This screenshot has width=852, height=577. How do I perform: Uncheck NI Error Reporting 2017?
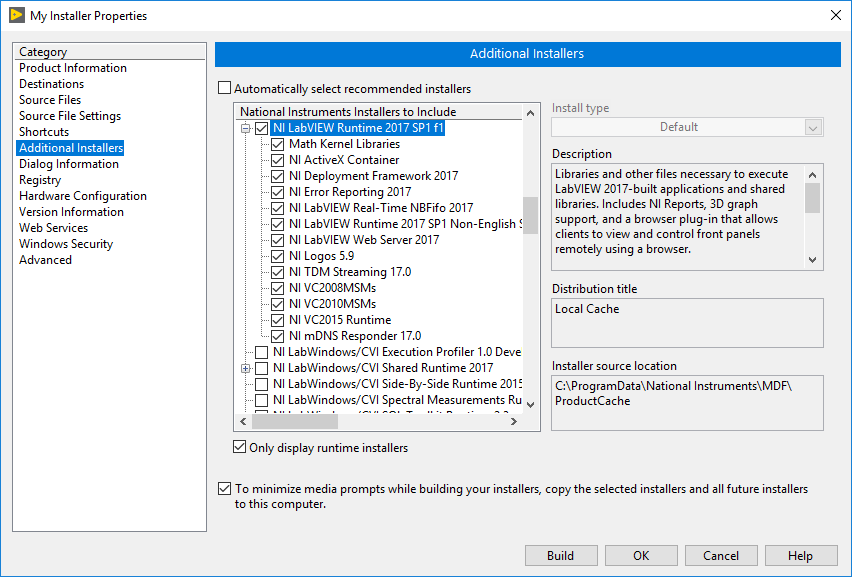coord(278,192)
